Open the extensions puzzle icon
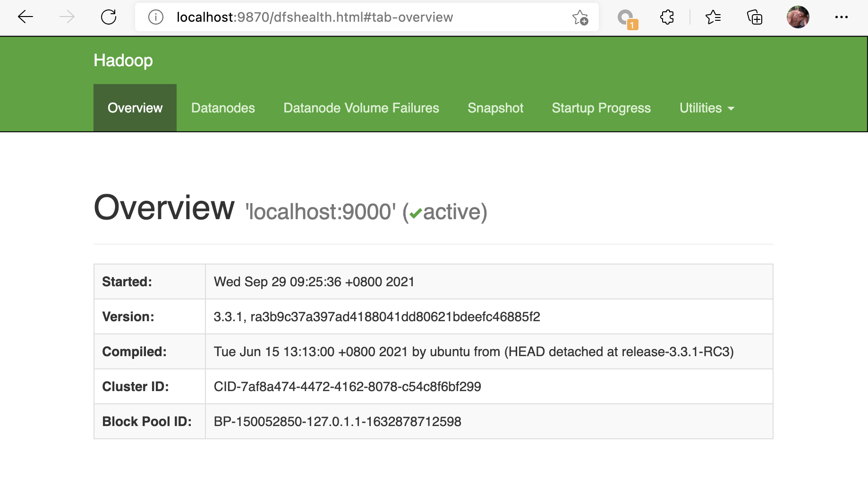Viewport: 868px width, 478px height. pyautogui.click(x=667, y=17)
